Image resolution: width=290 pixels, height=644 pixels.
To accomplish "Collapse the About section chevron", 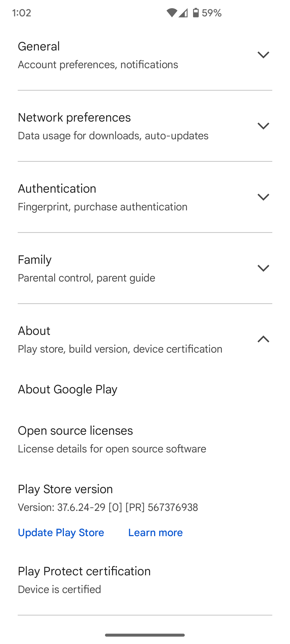I will (x=263, y=339).
